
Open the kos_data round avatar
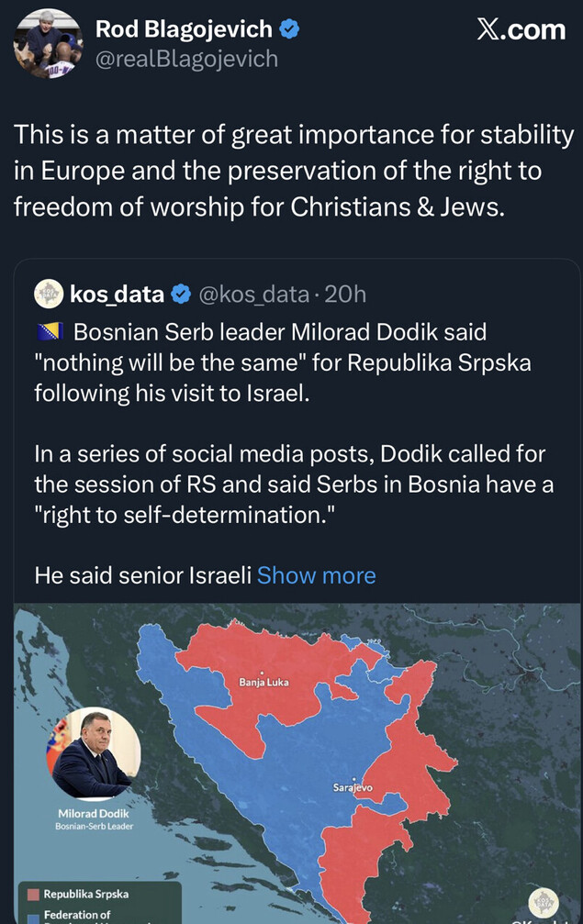tap(49, 294)
